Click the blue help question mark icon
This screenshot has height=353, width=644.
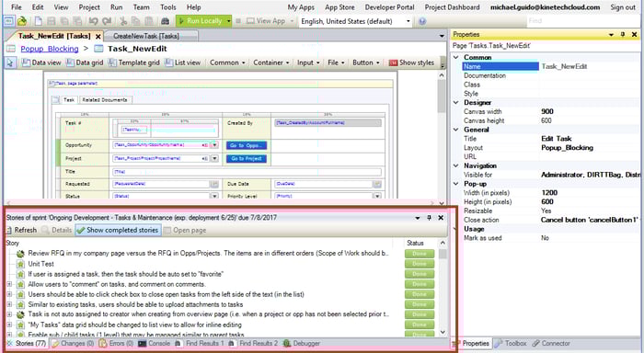coord(422,21)
